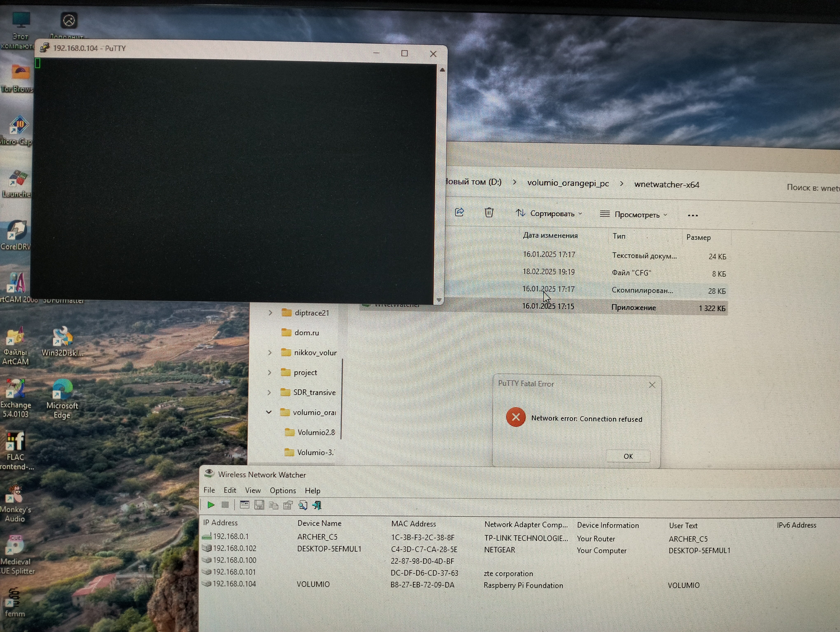Viewport: 840px width, 632px height.
Task: Click the Explorer Share toolbar icon
Action: [460, 212]
